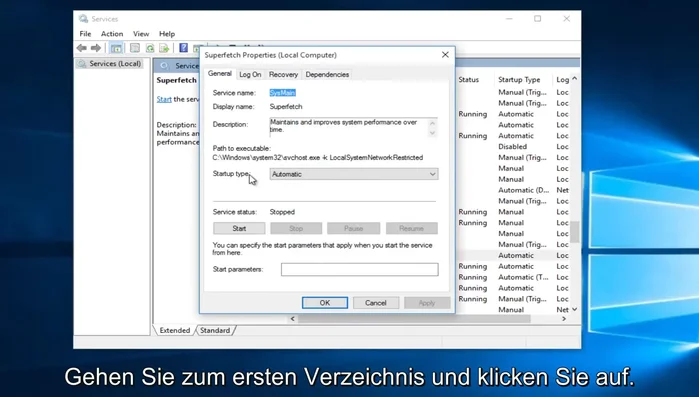Click the blue Help question-mark toolbar icon
Viewport: 699px width, 397px height.
(x=183, y=48)
